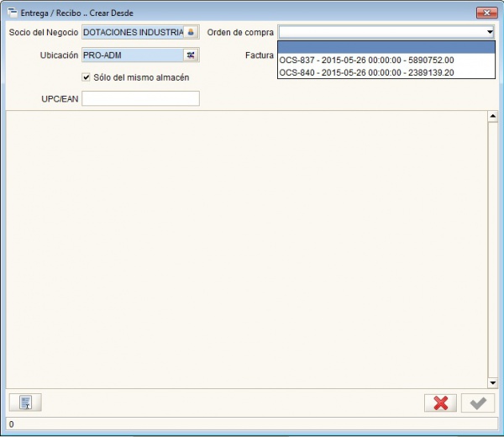
Task: Click the scrollbar up arrow of table
Action: 493,116
